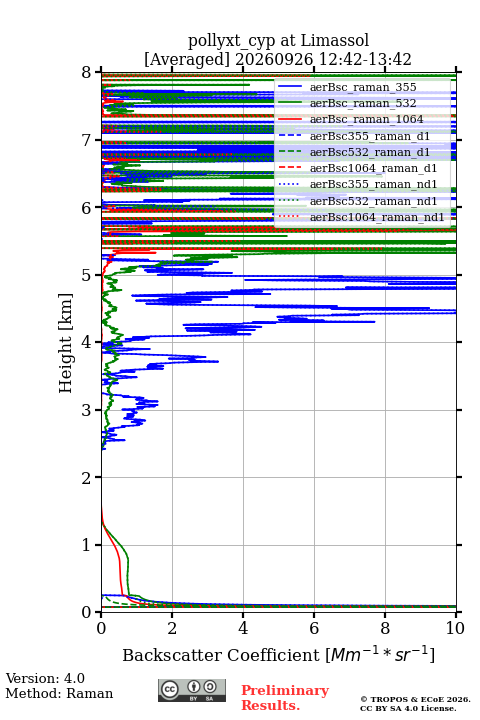Click the Method: Raman label

[59, 693]
